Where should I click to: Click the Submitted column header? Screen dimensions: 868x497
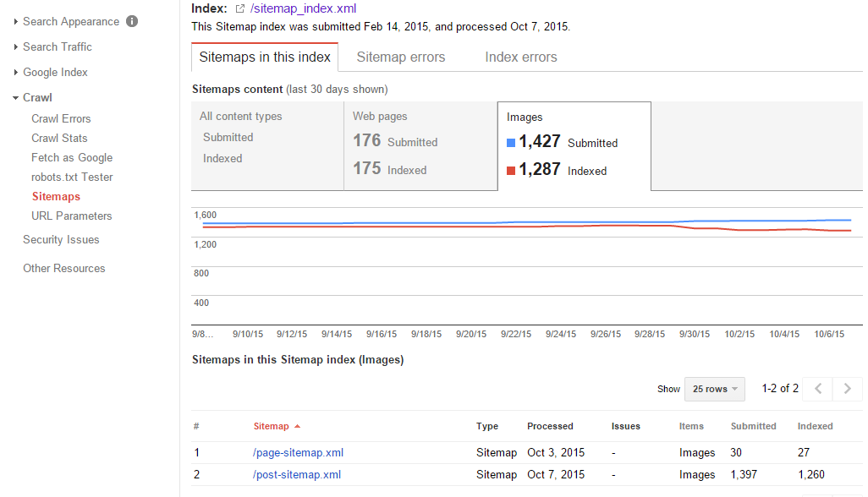(754, 426)
